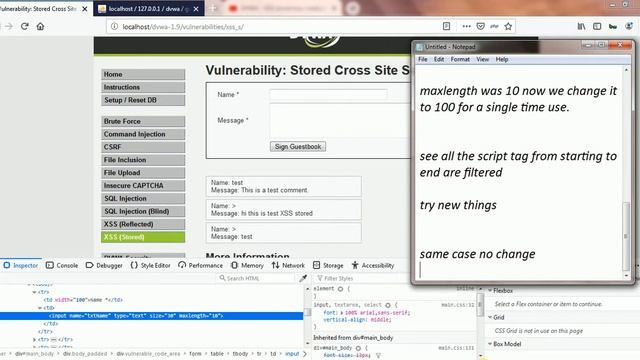Click the forward navigation arrow
Viewport: 640px width, 360px height.
[x=9, y=27]
